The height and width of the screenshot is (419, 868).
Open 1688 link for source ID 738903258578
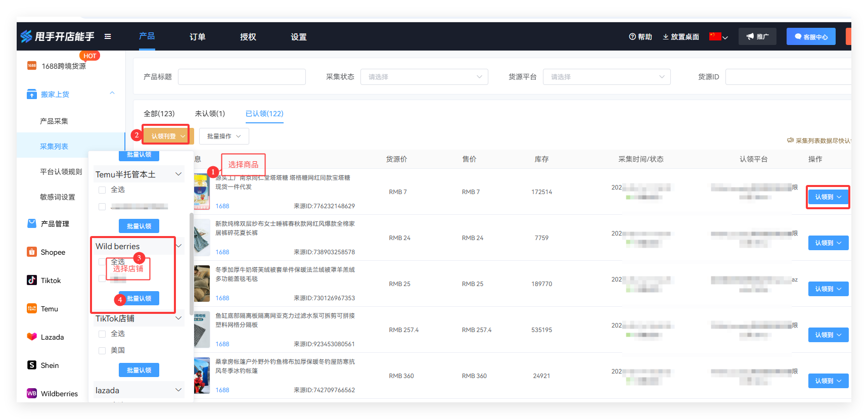point(222,252)
